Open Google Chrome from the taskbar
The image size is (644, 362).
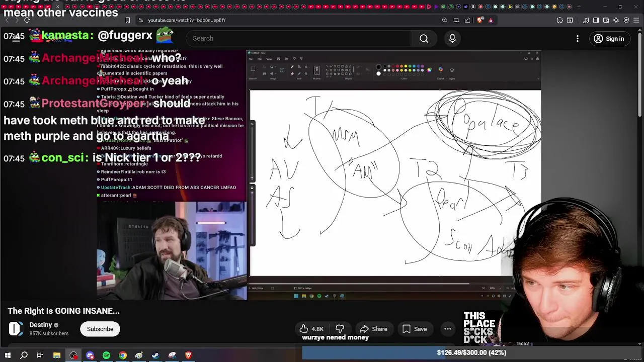click(123, 355)
